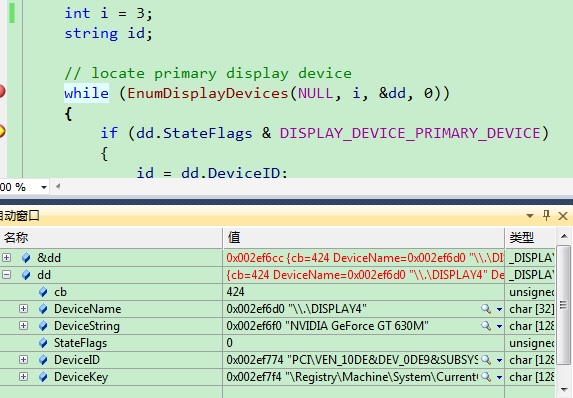Open text visualizer for DeviceString value
Screen dimensions: 573x398
point(486,326)
